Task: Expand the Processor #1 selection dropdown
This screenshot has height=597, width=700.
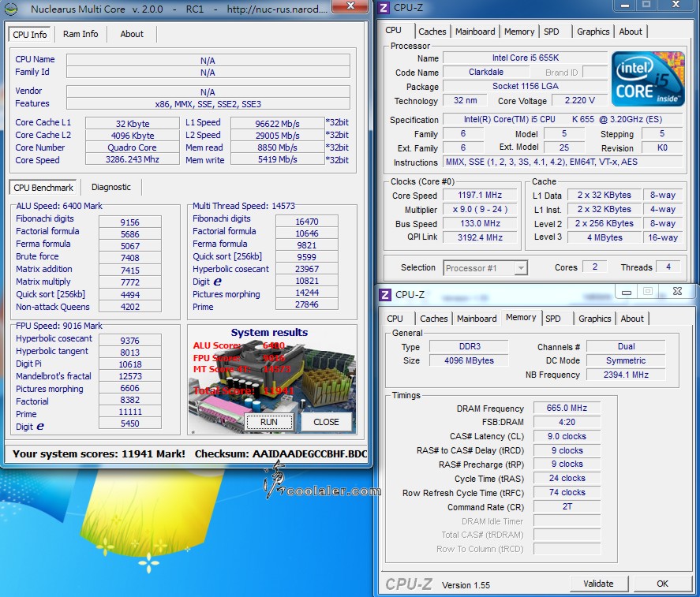Action: click(x=520, y=268)
